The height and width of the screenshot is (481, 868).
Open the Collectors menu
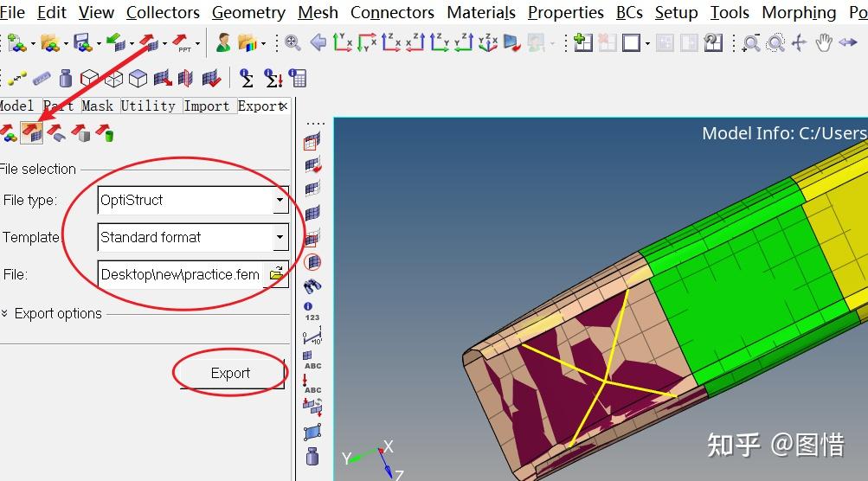[x=163, y=12]
